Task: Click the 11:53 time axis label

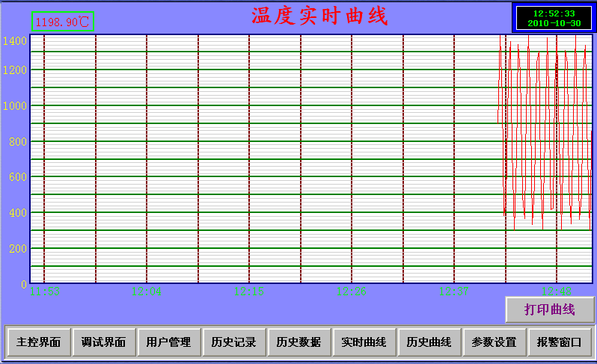Action: 45,291
